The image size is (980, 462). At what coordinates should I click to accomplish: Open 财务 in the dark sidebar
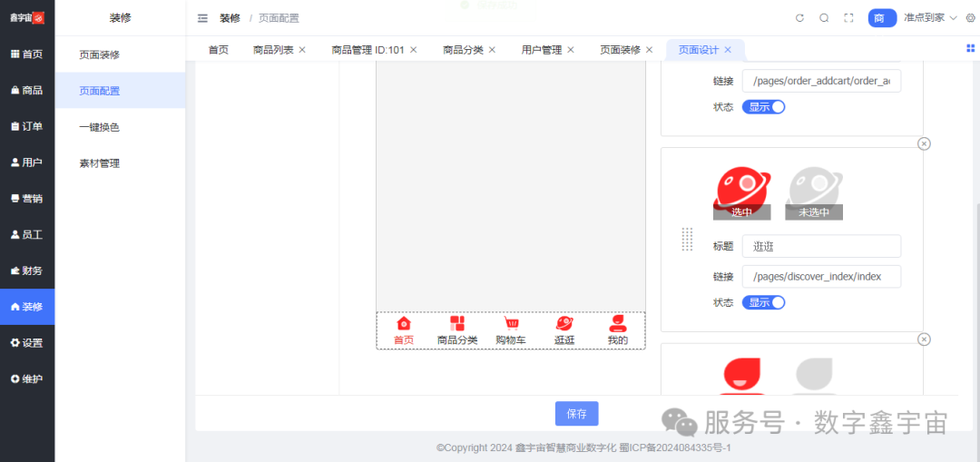tap(27, 271)
